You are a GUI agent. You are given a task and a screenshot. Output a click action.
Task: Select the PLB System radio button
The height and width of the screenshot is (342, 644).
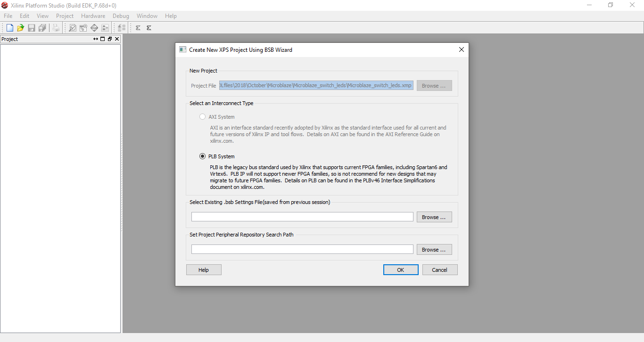(x=203, y=156)
